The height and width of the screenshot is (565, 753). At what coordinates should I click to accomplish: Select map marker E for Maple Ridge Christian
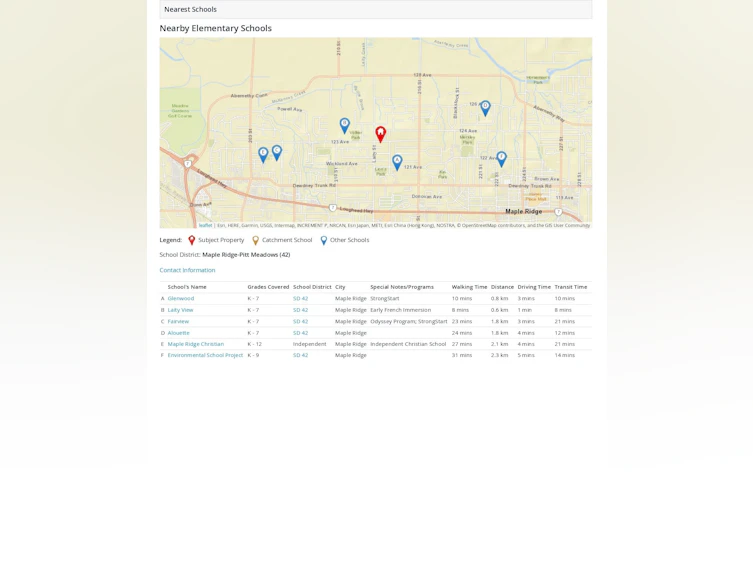coord(263,155)
